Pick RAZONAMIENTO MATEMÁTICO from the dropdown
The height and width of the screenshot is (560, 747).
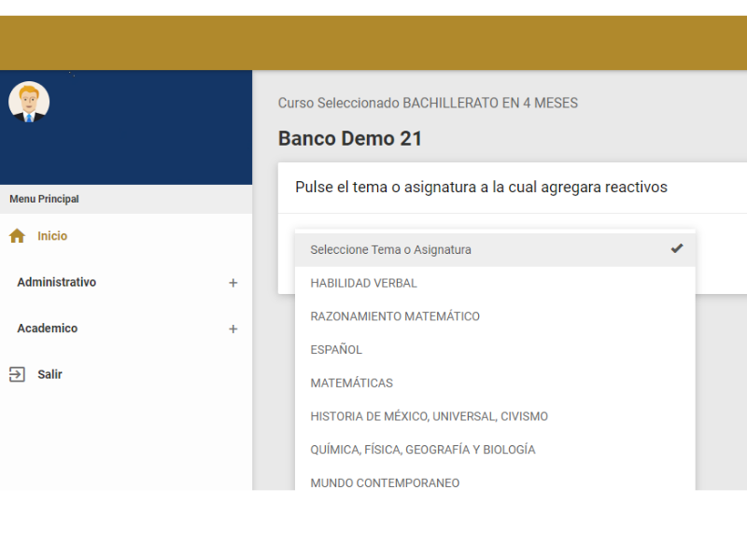[x=395, y=316]
